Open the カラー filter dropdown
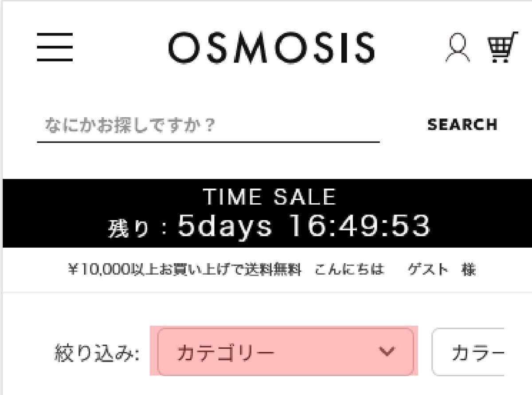This screenshot has width=532, height=395. 470,352
